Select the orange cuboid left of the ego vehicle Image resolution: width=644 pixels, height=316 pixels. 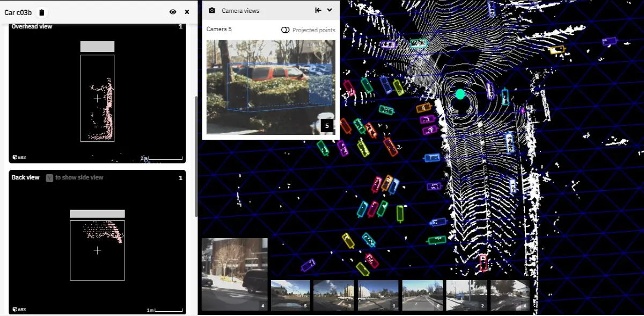pos(423,107)
